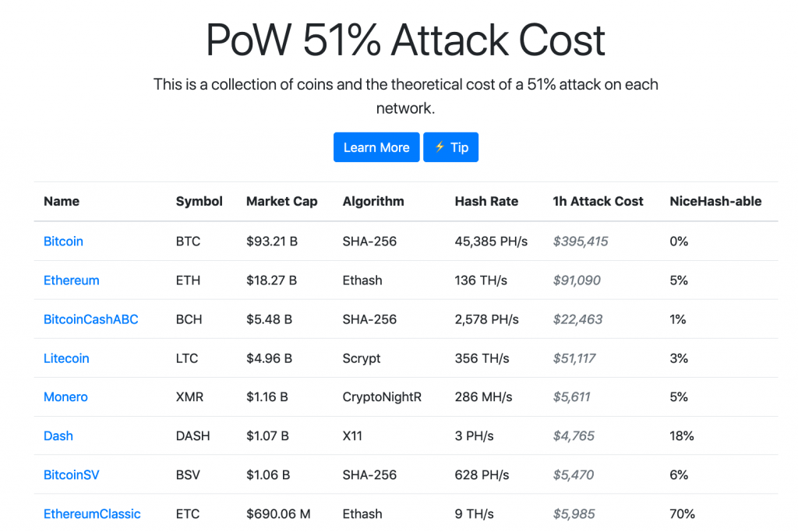Image resolution: width=798 pixels, height=532 pixels.
Task: Click the lightning bolt Tip button
Action: pos(450,147)
